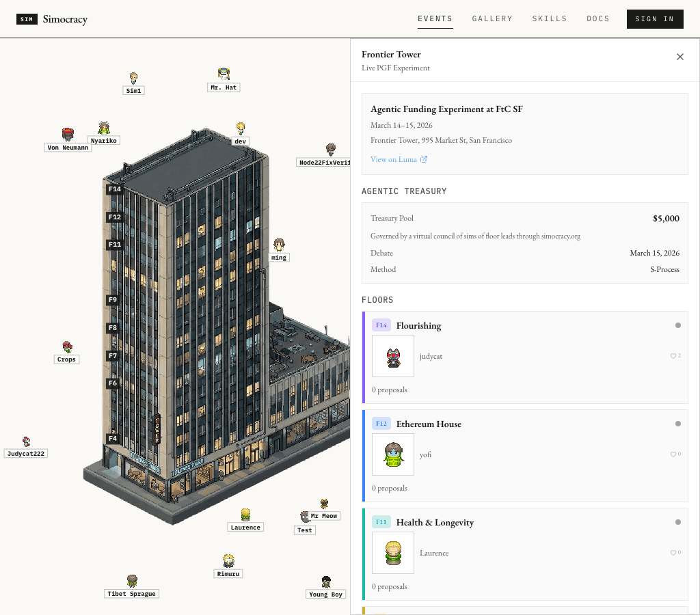Switch to the Events tab
The height and width of the screenshot is (615, 700).
click(x=435, y=18)
